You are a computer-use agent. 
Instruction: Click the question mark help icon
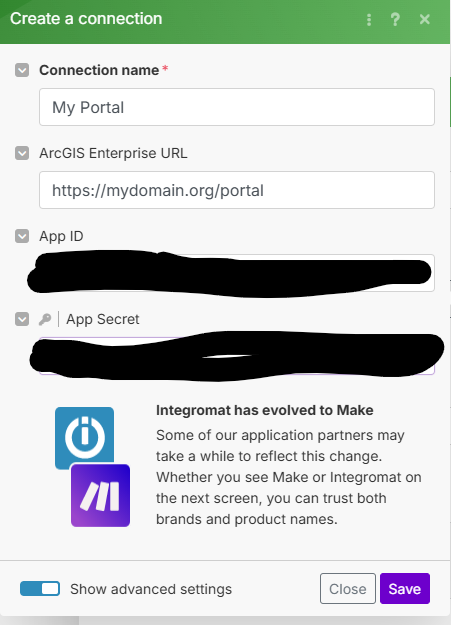click(395, 20)
